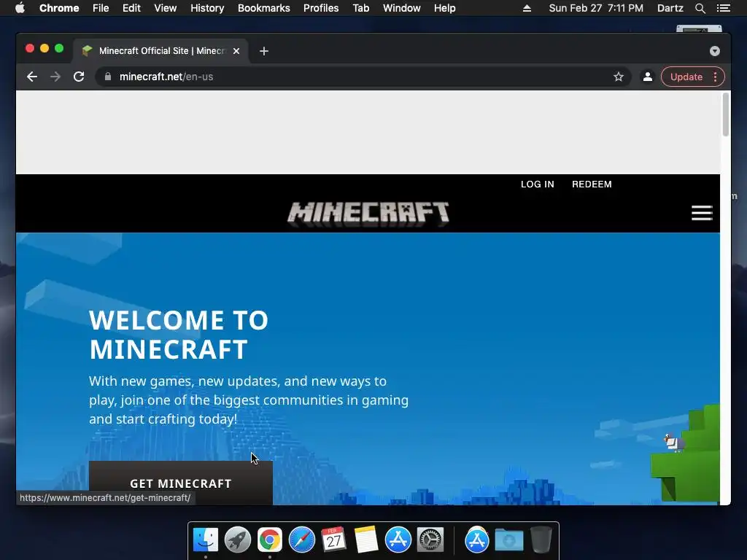Open the Profiles menu
Screen dimensions: 747x560
(x=321, y=8)
